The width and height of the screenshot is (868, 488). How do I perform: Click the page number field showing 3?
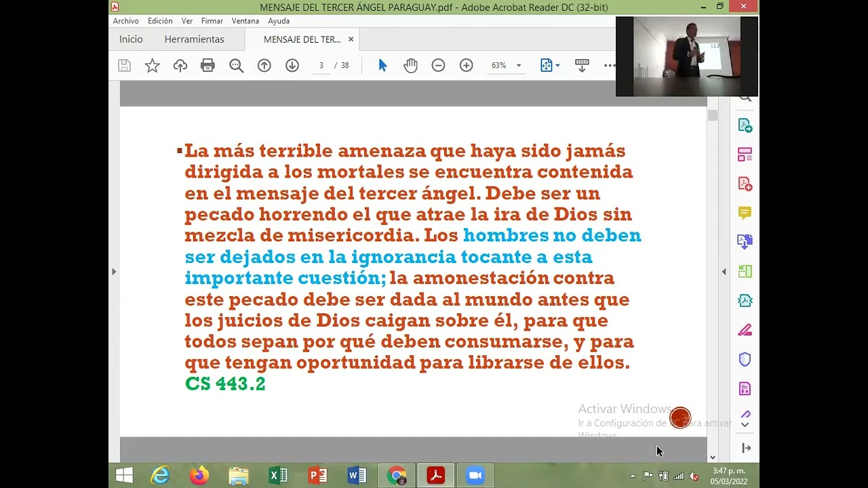pyautogui.click(x=321, y=66)
